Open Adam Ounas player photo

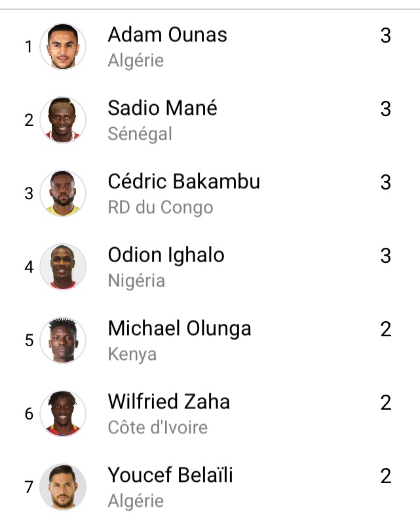pyautogui.click(x=63, y=47)
